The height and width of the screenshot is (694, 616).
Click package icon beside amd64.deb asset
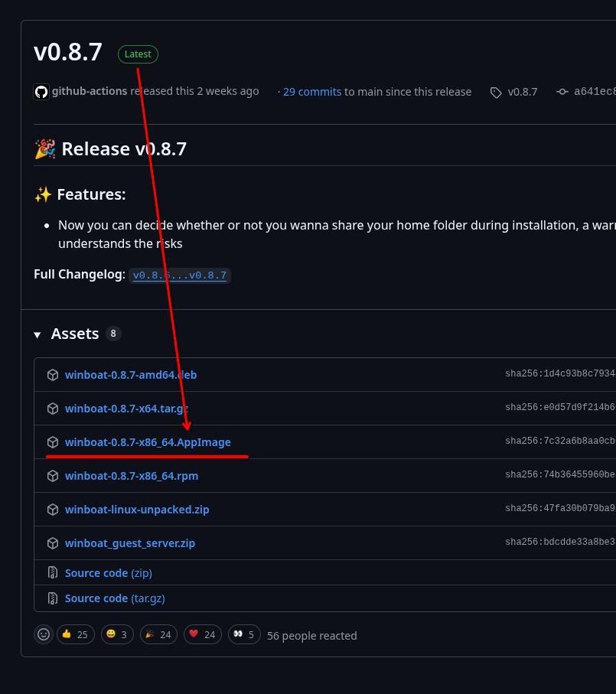point(53,375)
